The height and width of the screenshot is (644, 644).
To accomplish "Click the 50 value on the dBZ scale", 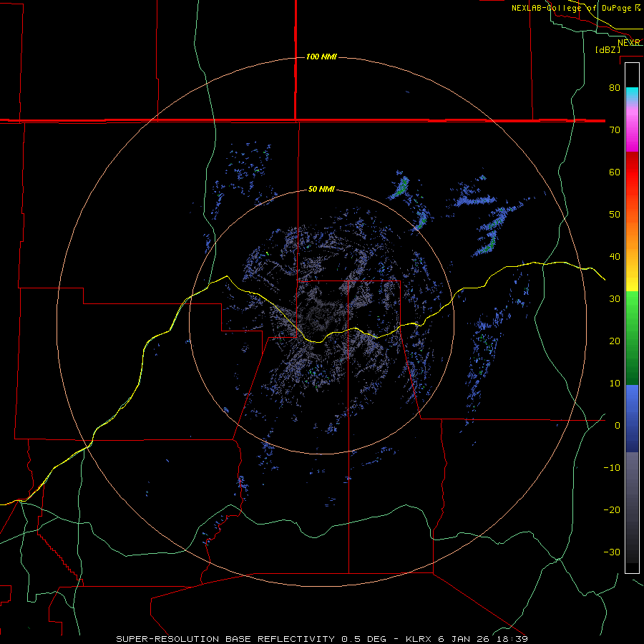I will [615, 215].
